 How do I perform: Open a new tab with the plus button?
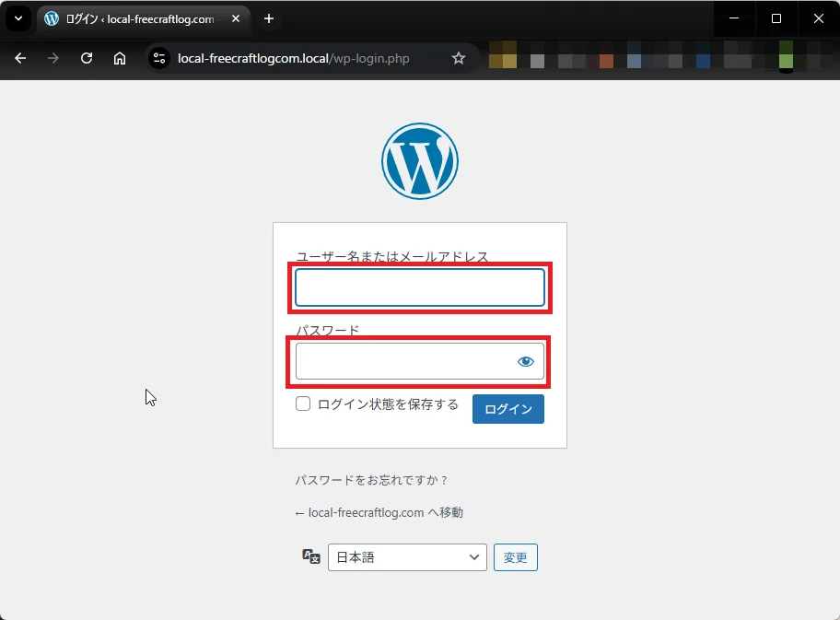[x=269, y=18]
